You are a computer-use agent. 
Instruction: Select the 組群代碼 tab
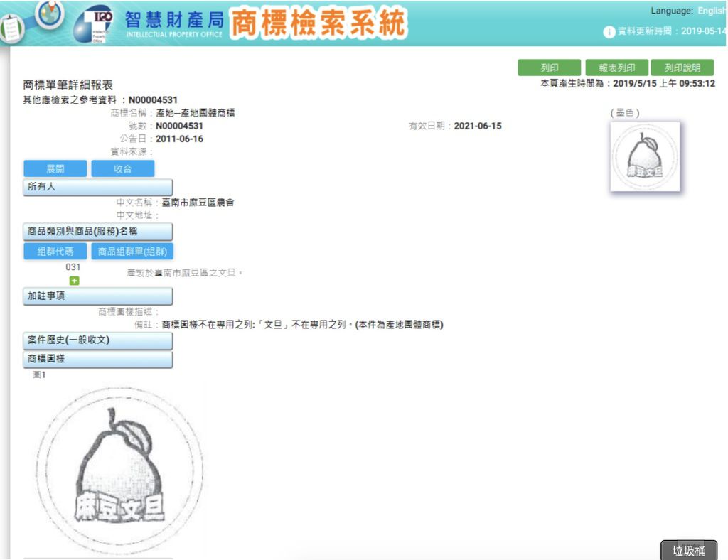(x=55, y=252)
